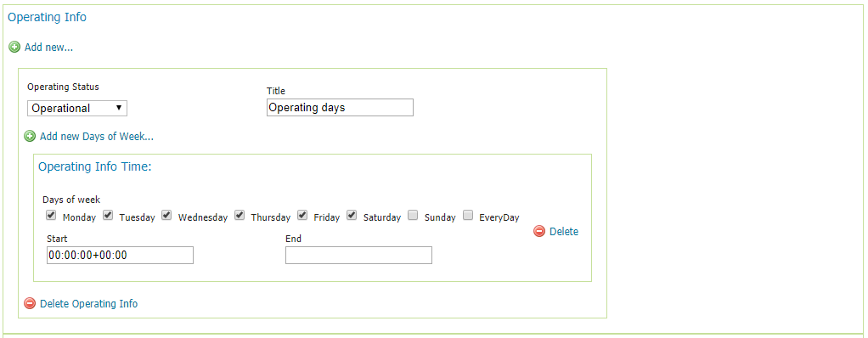
Task: Toggle the Wednesday checkbox
Action: (x=166, y=215)
